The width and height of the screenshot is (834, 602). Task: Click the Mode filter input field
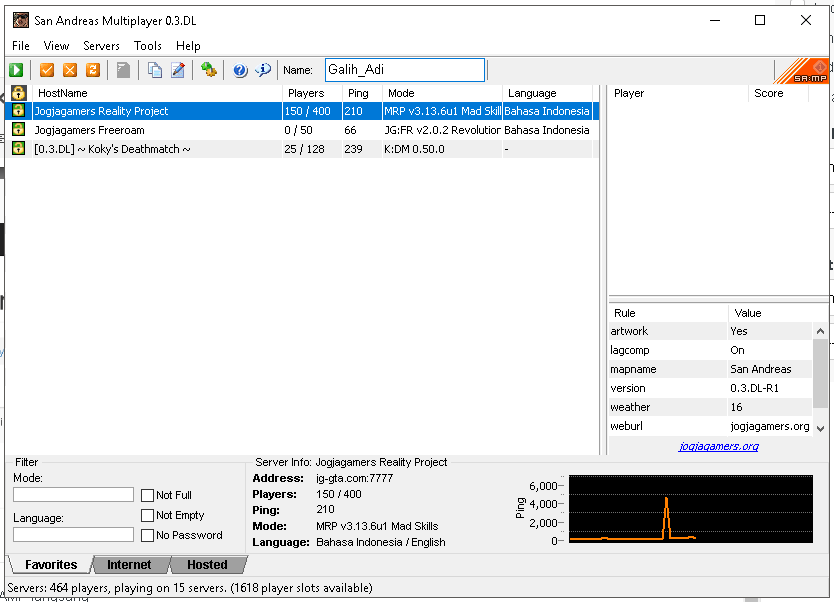(73, 495)
